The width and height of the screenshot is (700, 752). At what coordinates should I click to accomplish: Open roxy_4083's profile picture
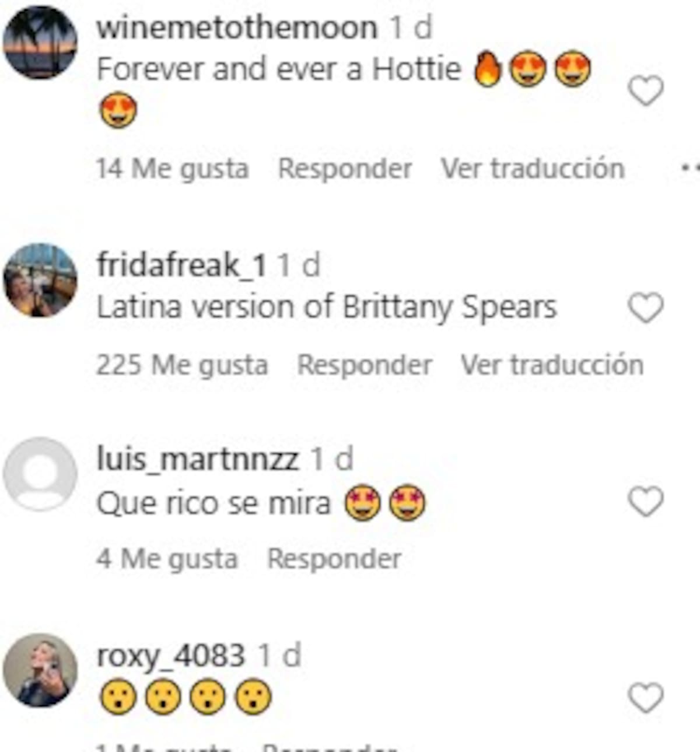click(x=40, y=670)
